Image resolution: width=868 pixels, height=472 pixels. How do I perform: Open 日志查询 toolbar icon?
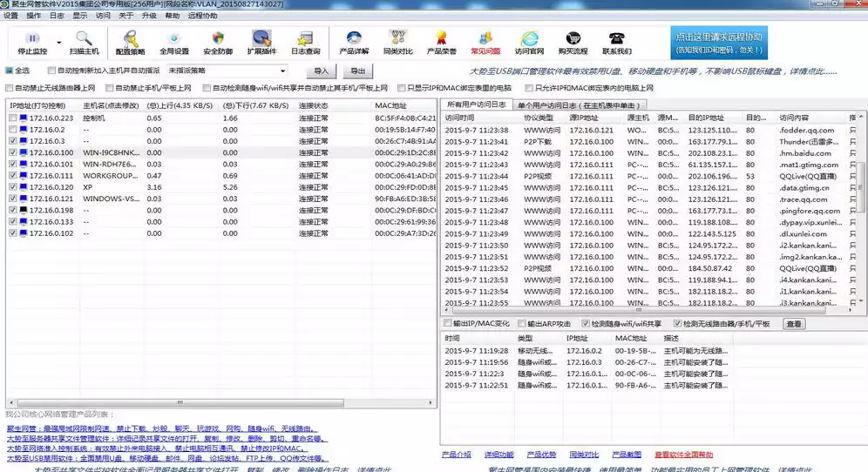coord(305,38)
